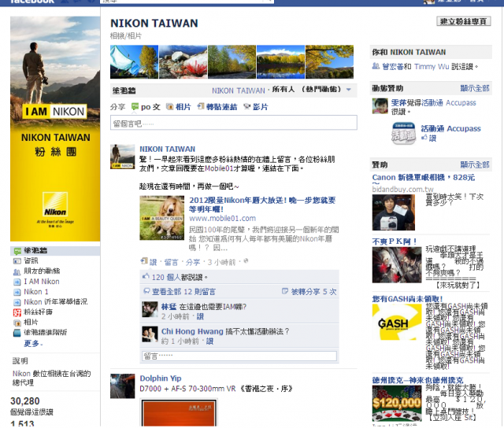The image size is (504, 428).
Task: Click the 轉貼連結 link share icon
Action: tap(201, 106)
